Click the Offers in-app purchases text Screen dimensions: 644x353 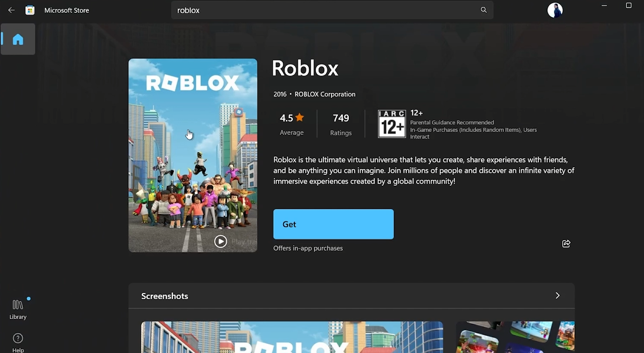tap(308, 248)
